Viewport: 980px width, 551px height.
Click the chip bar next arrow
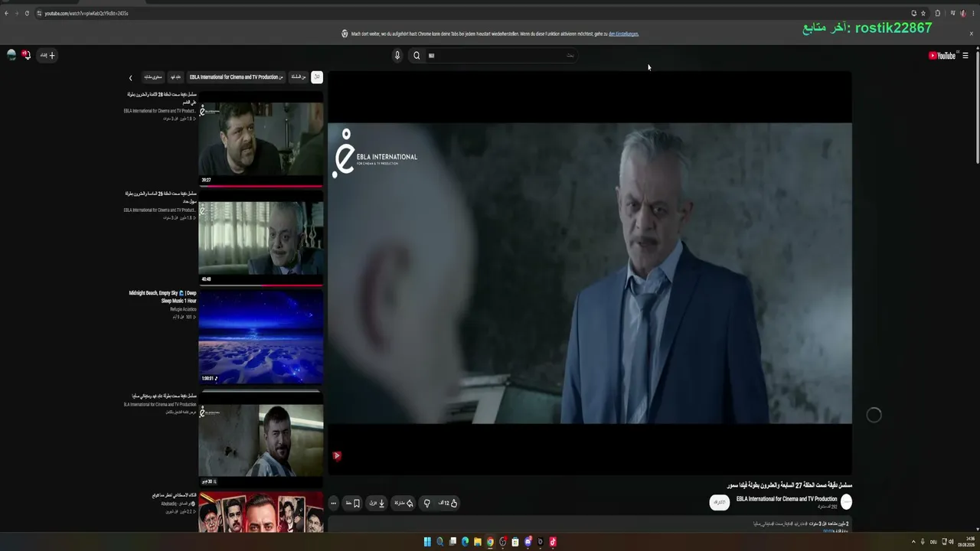130,77
